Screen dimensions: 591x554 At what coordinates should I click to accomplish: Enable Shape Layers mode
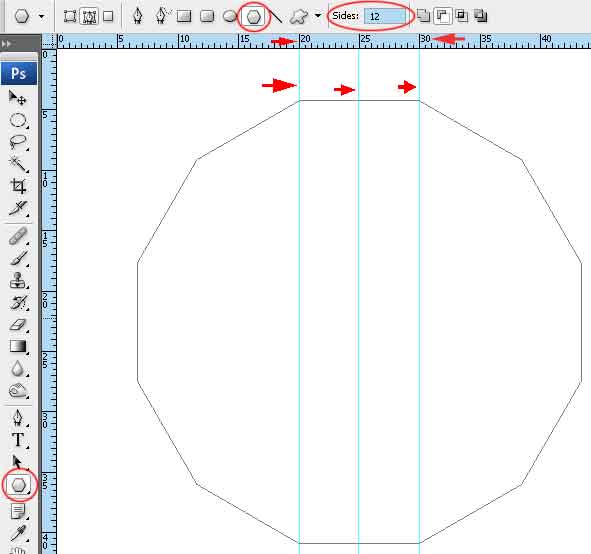click(x=70, y=16)
